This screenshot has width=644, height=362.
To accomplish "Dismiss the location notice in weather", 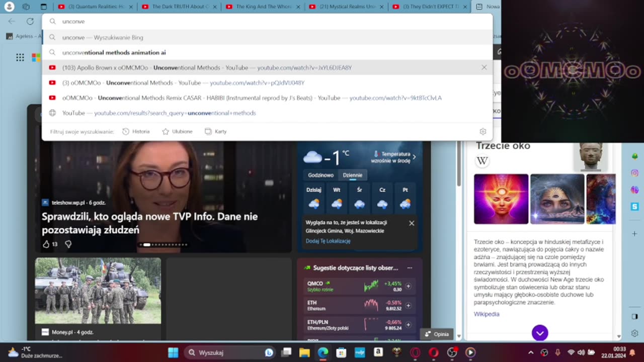I will 412,223.
